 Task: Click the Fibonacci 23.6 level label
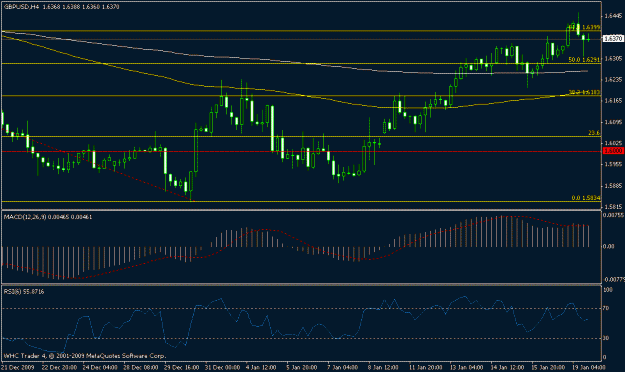pos(594,133)
